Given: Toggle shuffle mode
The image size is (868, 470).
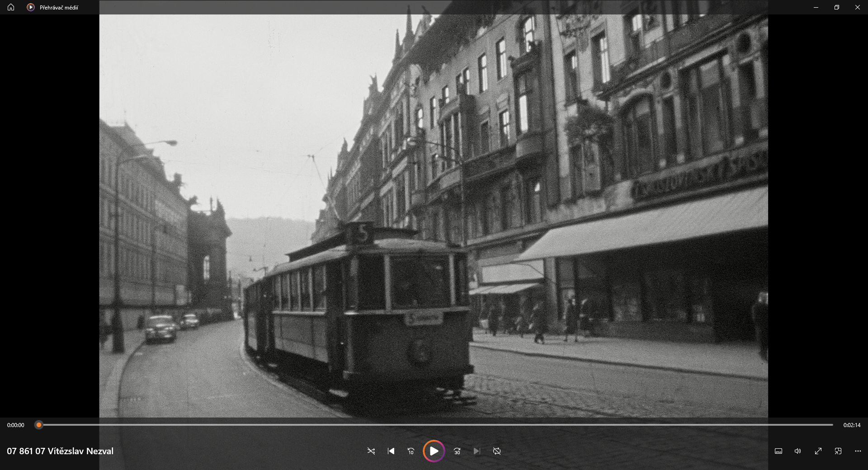Looking at the screenshot, I should coord(371,451).
